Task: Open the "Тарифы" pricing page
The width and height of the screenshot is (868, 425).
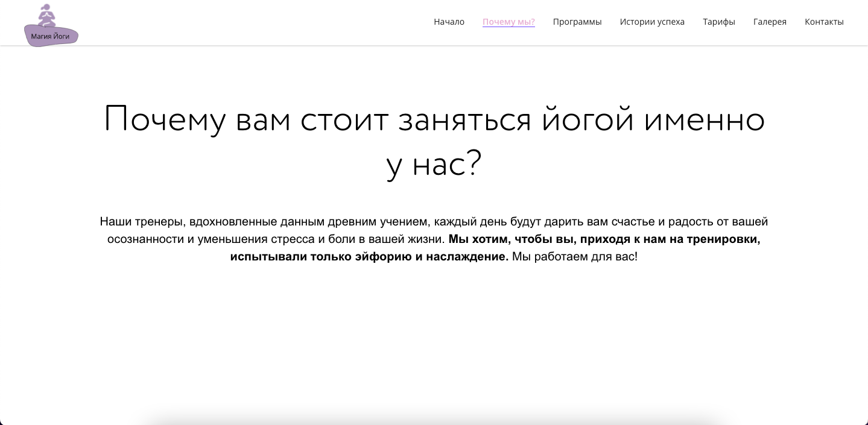Action: 718,22
